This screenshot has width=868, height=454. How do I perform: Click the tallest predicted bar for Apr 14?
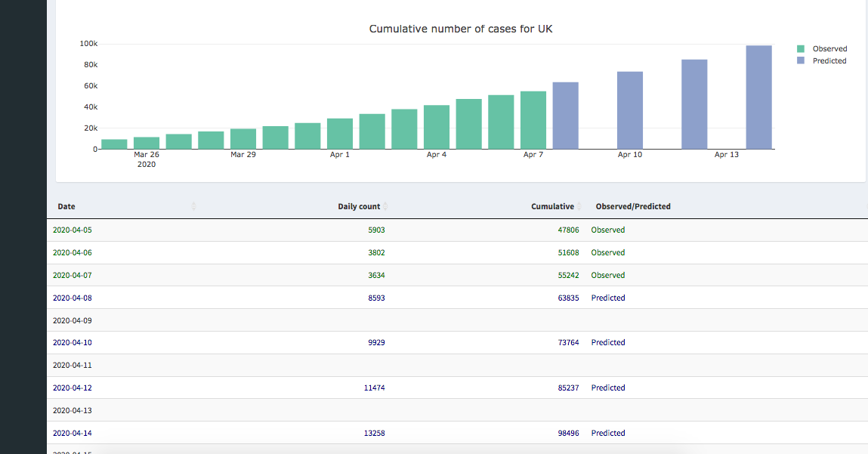click(758, 98)
